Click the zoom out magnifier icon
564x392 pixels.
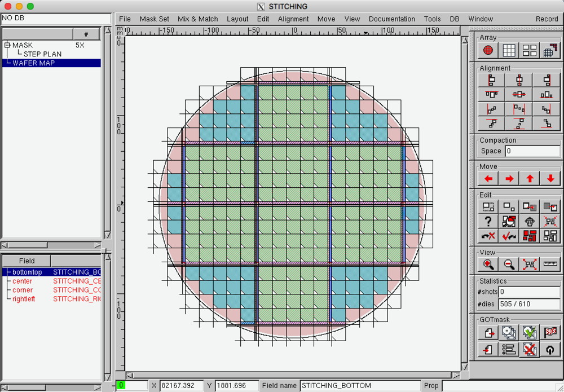coord(509,264)
